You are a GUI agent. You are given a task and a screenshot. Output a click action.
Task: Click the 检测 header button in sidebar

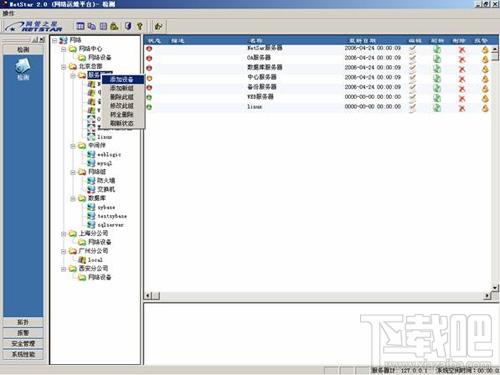click(23, 50)
